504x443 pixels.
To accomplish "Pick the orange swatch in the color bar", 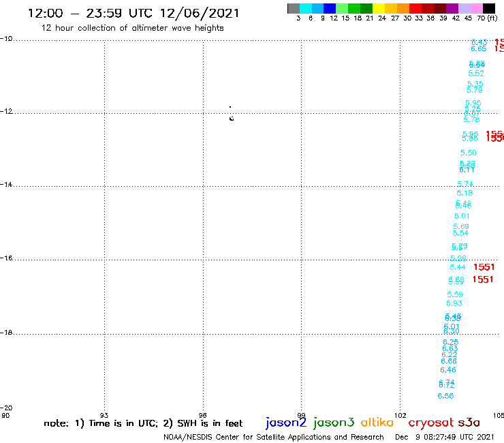I will pos(403,8).
